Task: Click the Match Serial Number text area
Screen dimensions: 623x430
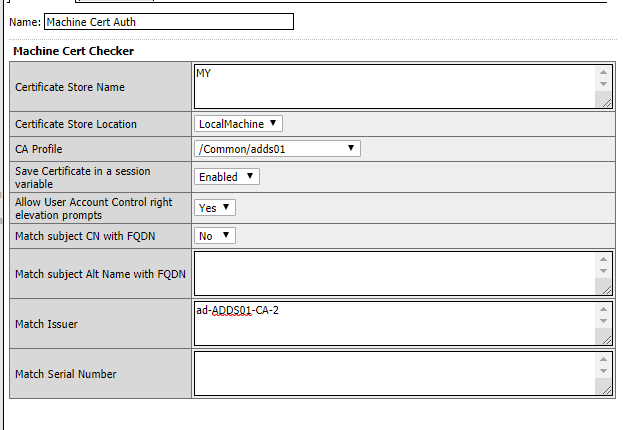Action: click(x=396, y=373)
